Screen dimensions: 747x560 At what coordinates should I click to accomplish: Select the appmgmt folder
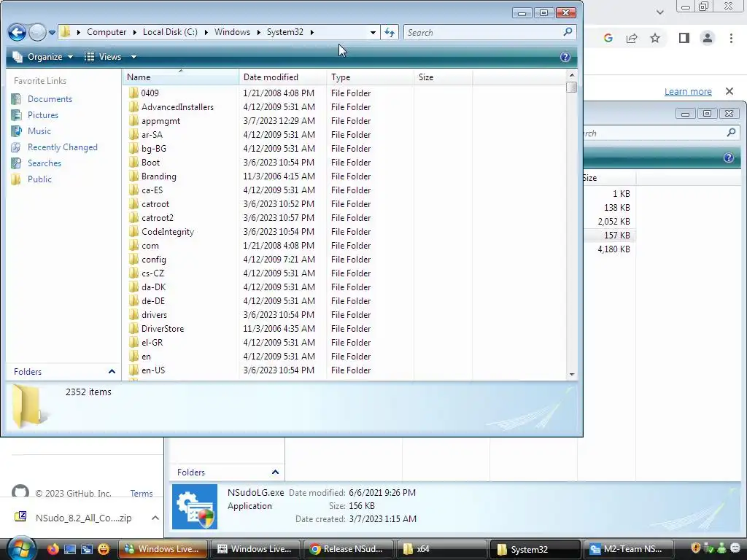(x=160, y=121)
